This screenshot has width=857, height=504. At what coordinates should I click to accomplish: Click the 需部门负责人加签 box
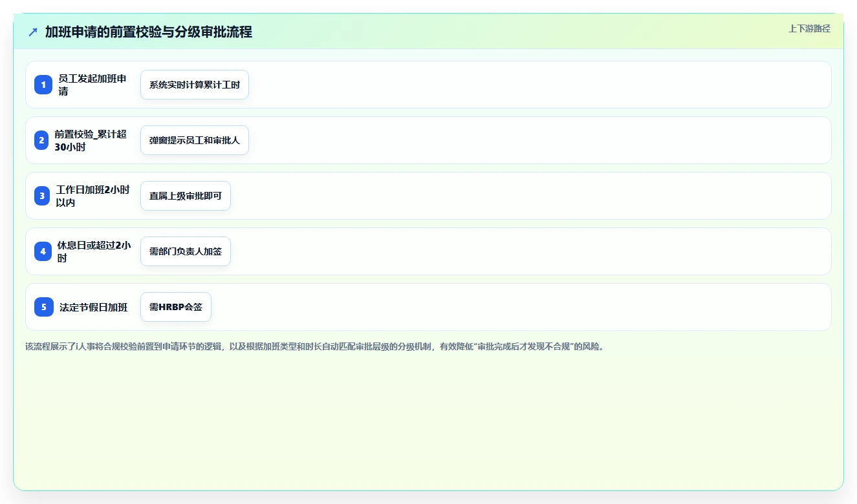tap(186, 251)
